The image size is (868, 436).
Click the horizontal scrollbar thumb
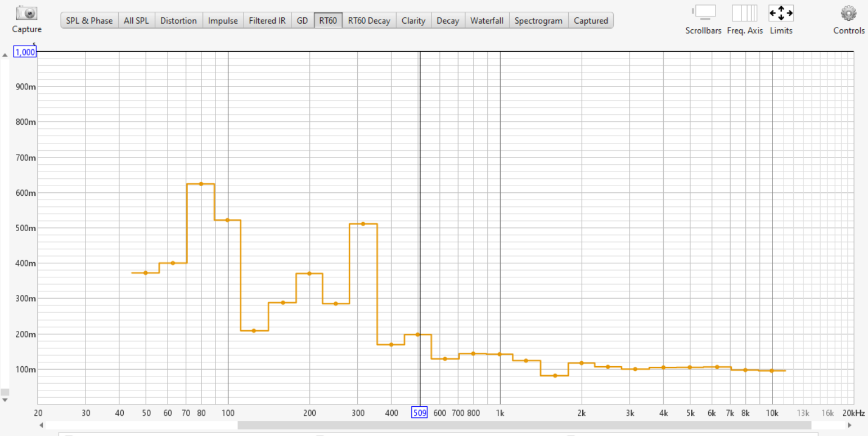524,425
